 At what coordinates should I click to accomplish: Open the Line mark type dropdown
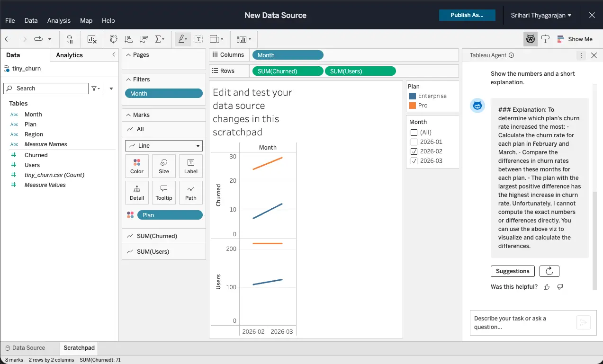[x=164, y=146]
